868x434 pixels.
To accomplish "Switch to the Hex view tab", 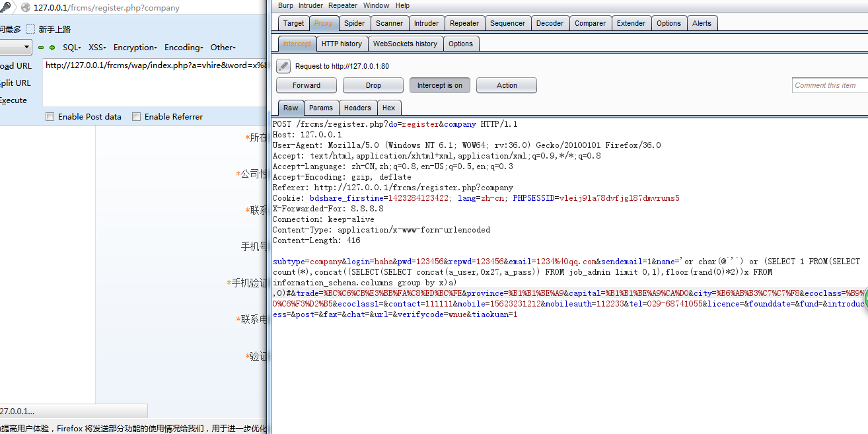I will (x=389, y=108).
